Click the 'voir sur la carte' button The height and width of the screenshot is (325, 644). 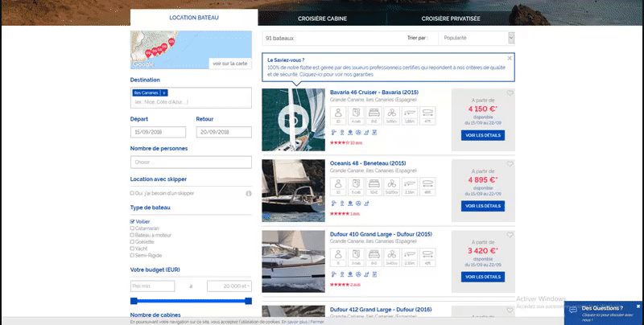pos(230,64)
